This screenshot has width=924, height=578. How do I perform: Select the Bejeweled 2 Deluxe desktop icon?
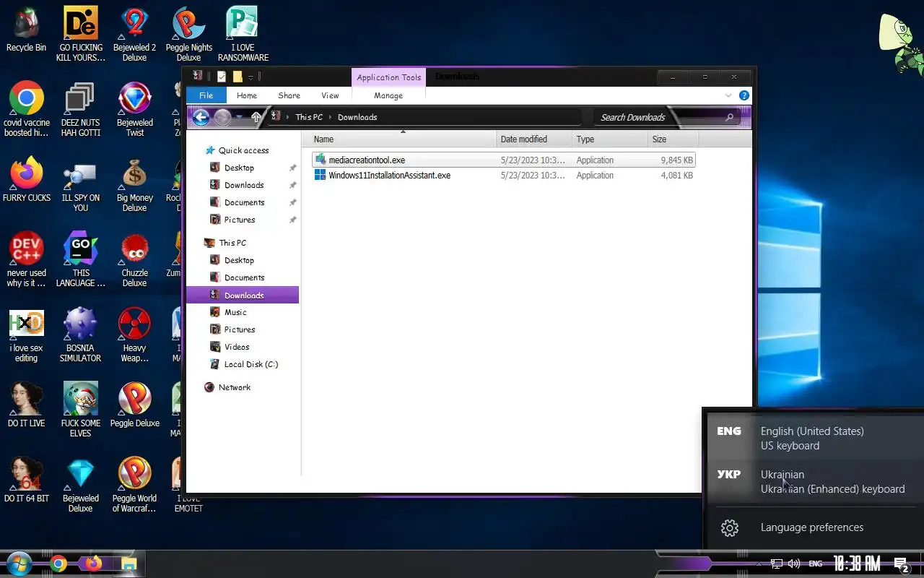click(134, 34)
